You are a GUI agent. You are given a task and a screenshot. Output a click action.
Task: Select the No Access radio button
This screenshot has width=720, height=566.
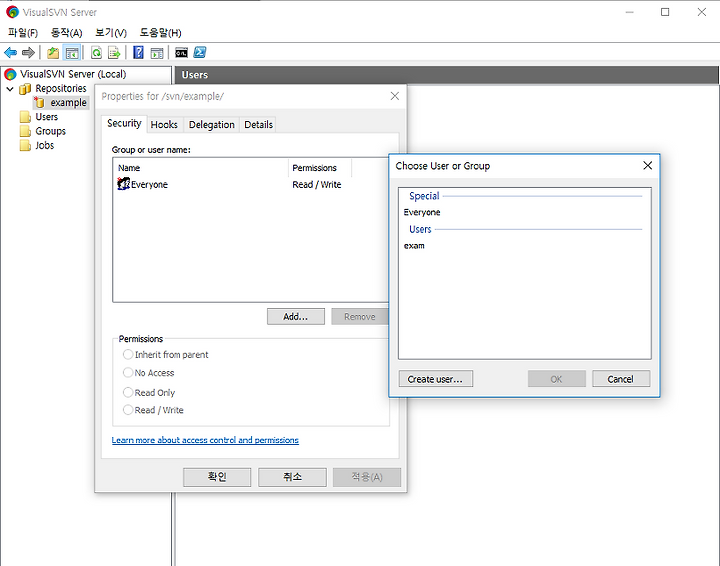pos(128,372)
